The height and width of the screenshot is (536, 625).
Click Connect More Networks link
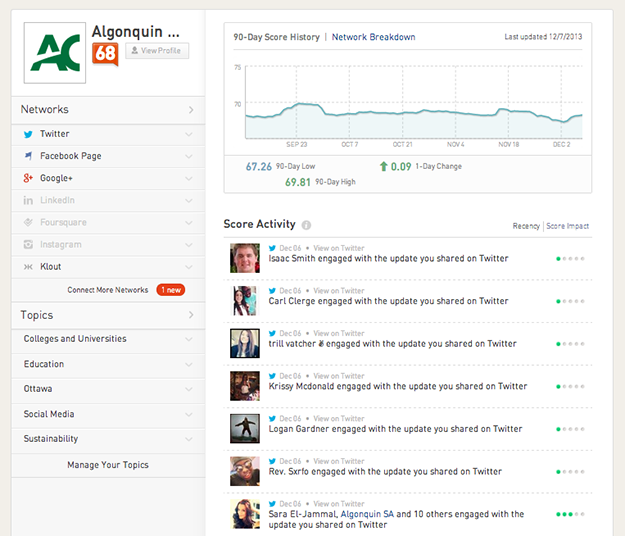(x=108, y=290)
